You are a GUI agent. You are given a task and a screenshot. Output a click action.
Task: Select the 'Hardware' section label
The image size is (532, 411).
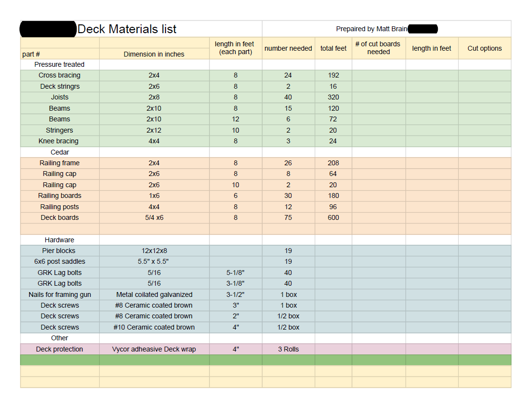pyautogui.click(x=60, y=240)
